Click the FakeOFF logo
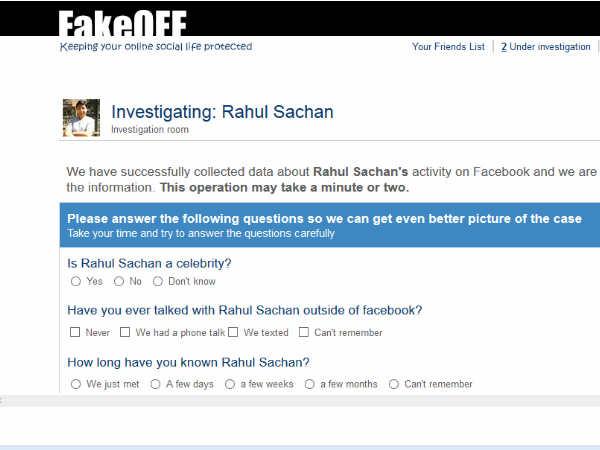This screenshot has width=600, height=450. pos(122,23)
